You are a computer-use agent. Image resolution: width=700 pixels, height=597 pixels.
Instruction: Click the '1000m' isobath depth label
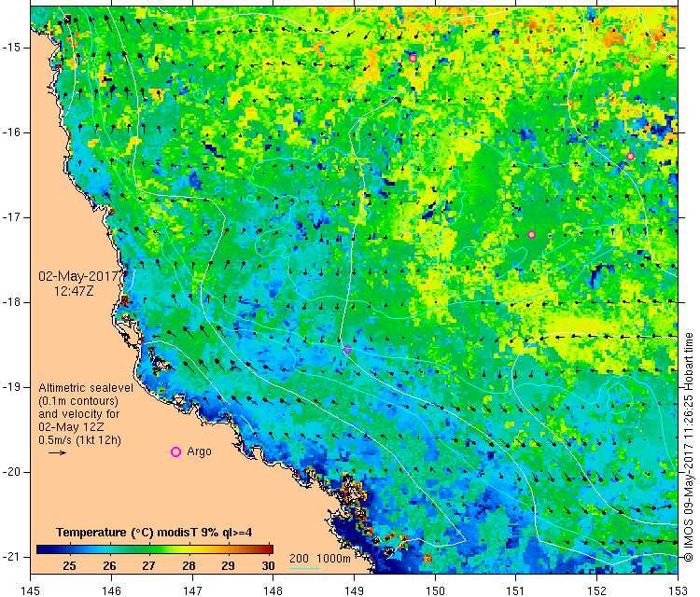tap(333, 559)
